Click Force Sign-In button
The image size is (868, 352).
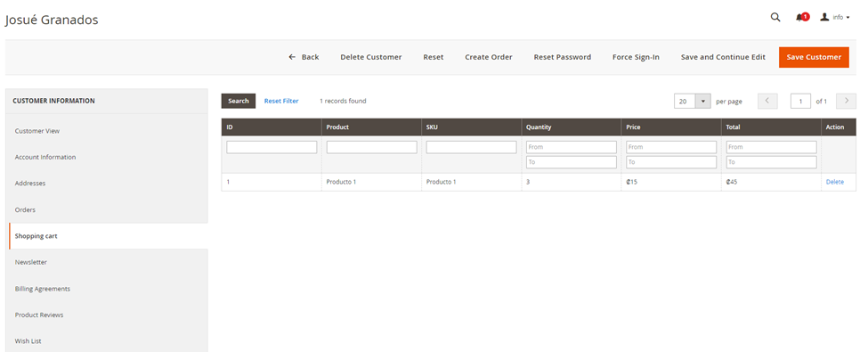[x=636, y=57]
